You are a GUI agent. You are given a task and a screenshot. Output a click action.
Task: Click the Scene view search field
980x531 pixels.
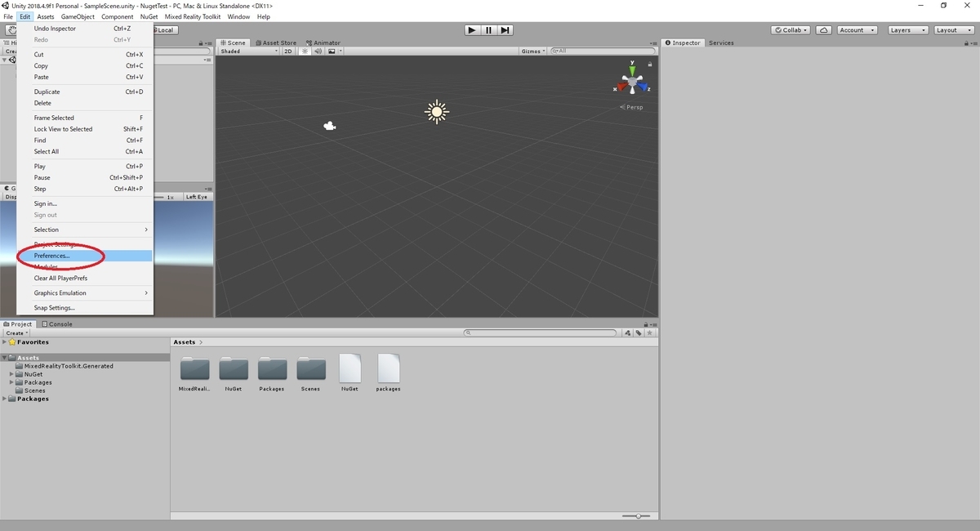pyautogui.click(x=603, y=51)
